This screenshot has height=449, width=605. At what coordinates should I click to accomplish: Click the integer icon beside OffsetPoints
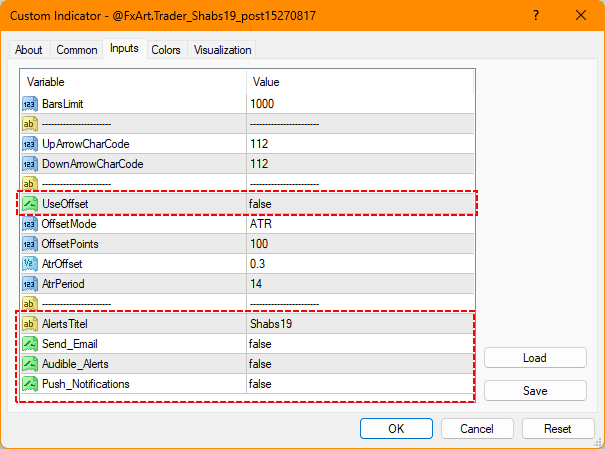click(30, 244)
